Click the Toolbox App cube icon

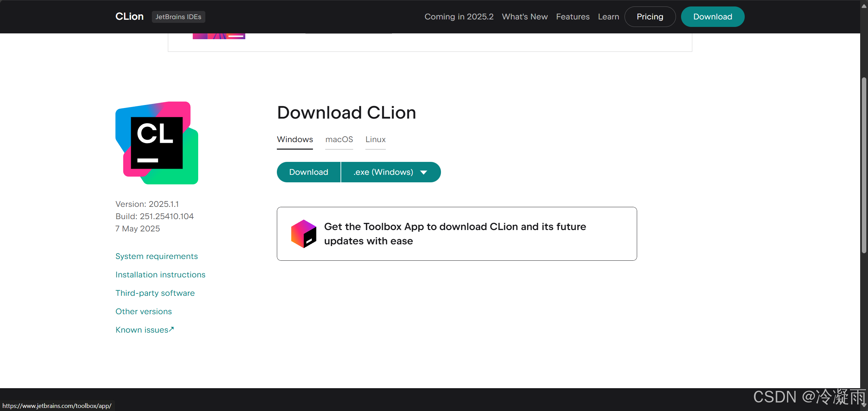[303, 234]
